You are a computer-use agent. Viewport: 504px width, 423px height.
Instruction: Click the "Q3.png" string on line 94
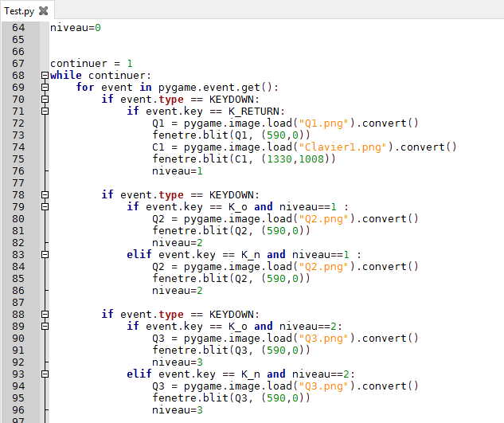(x=323, y=386)
